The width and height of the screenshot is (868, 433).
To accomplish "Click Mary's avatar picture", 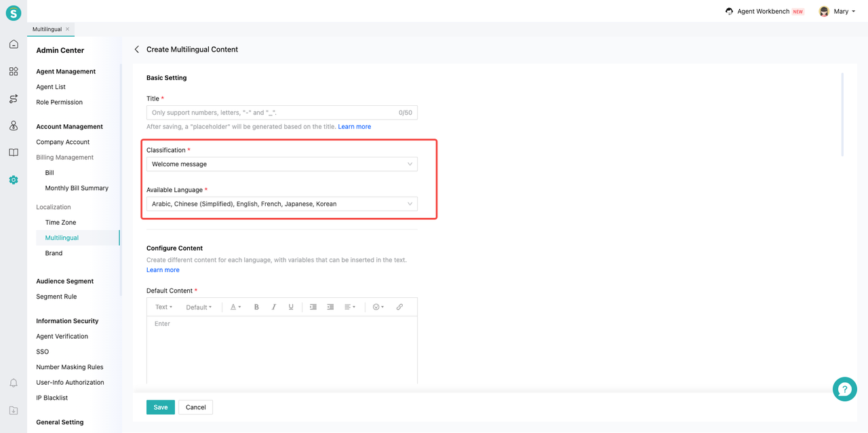I will click(824, 12).
